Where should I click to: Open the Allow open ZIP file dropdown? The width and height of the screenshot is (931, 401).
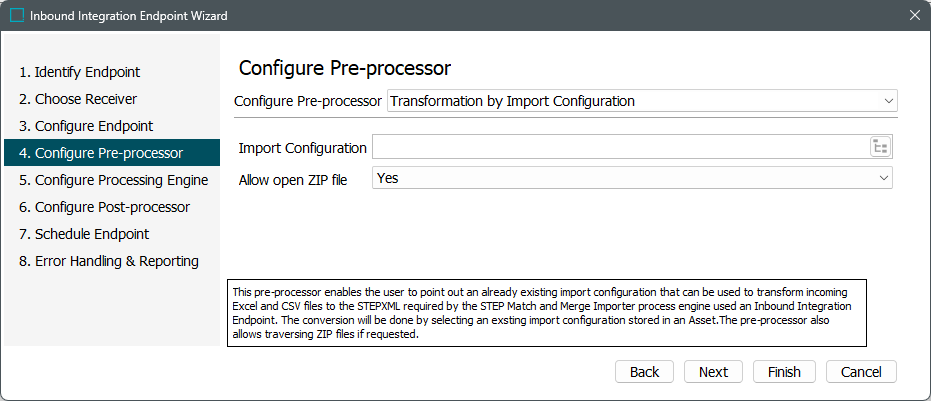(x=632, y=178)
